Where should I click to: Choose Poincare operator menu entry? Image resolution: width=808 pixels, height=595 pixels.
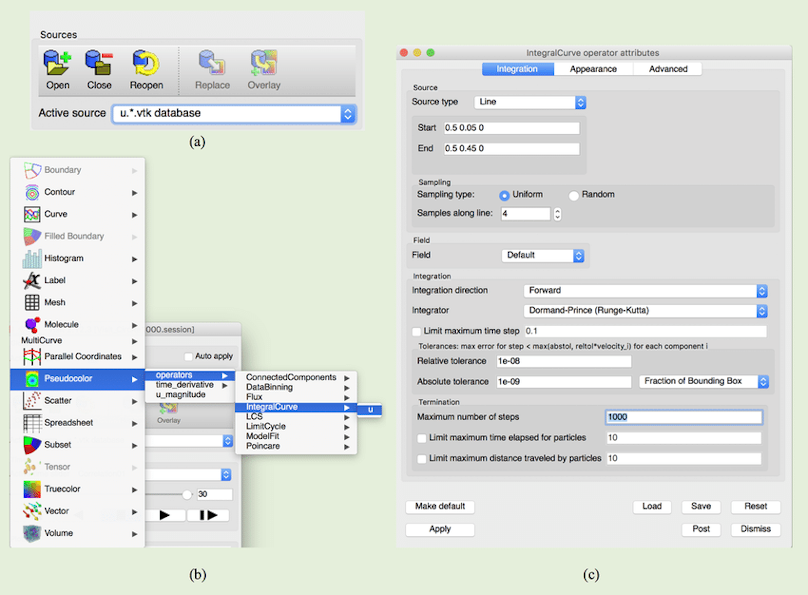click(295, 446)
